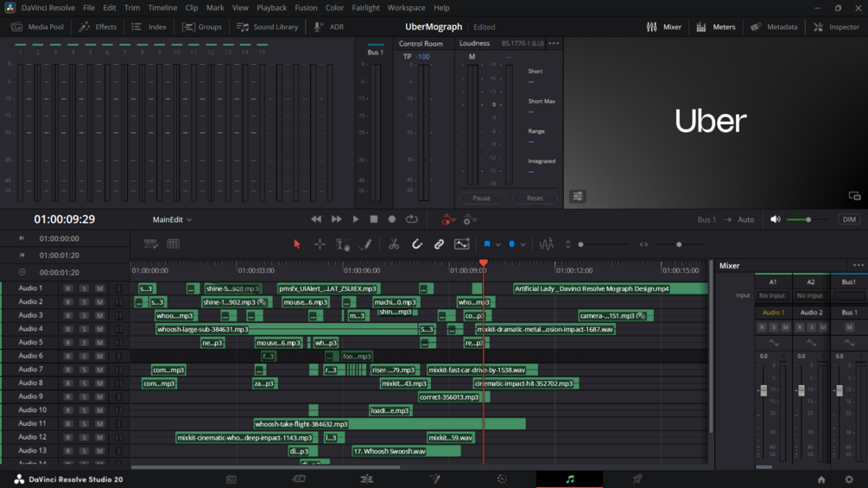Image resolution: width=868 pixels, height=488 pixels.
Task: Open the Deliver page rocket icon
Action: pyautogui.click(x=637, y=479)
